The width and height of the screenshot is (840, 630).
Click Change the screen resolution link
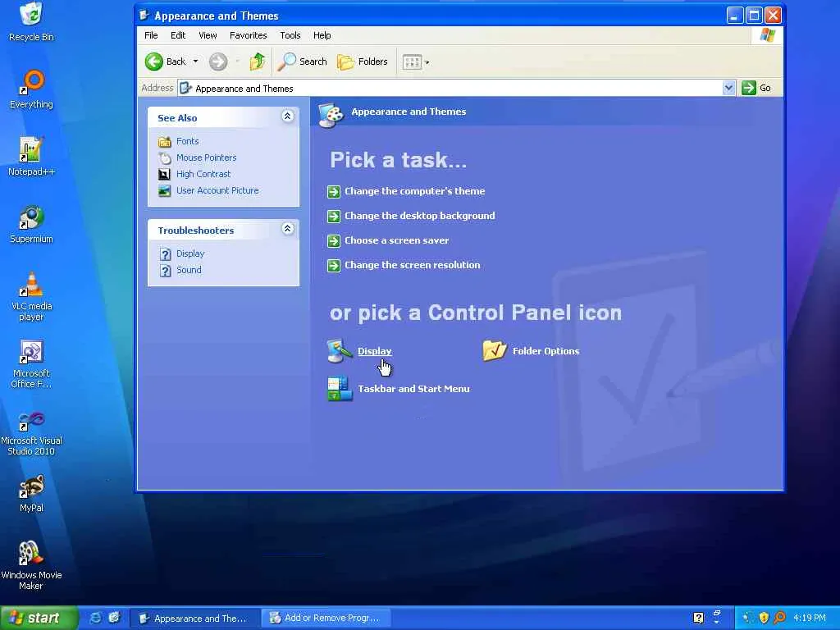point(412,265)
